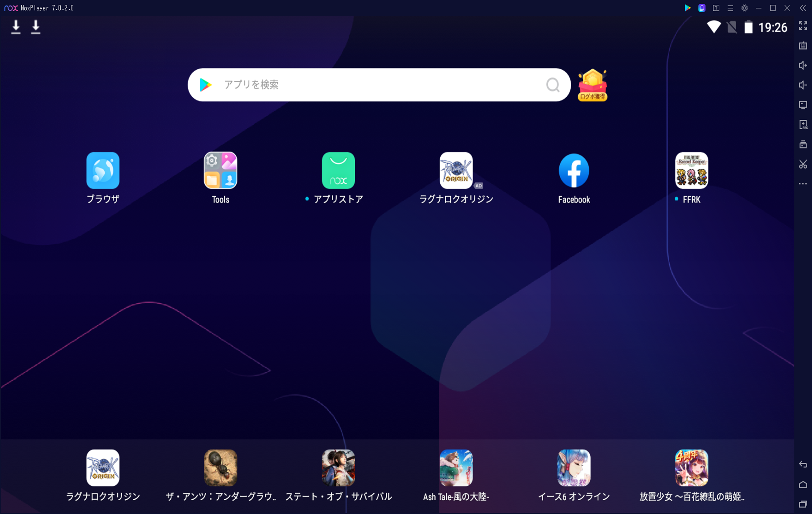The image size is (812, 514).
Task: Launch ステート・オブ・サバイバル from the dock
Action: (338, 468)
